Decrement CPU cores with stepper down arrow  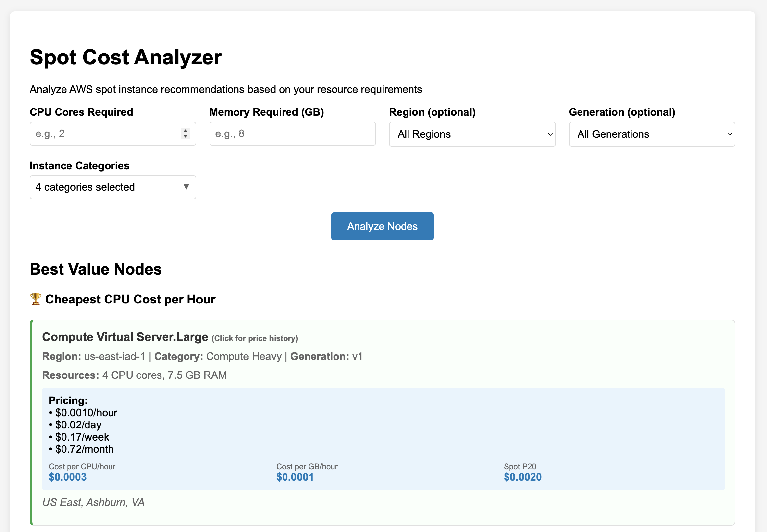tap(186, 137)
